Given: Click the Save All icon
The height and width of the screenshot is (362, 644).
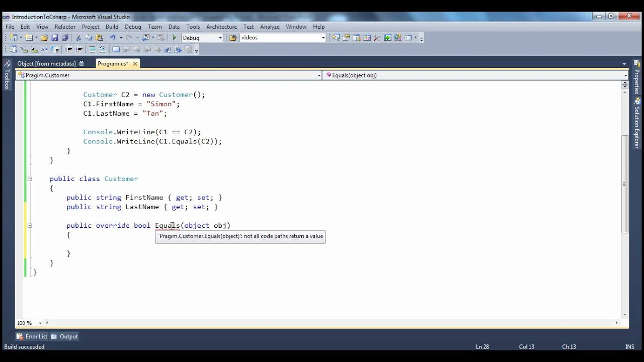Looking at the screenshot, I should (65, 38).
